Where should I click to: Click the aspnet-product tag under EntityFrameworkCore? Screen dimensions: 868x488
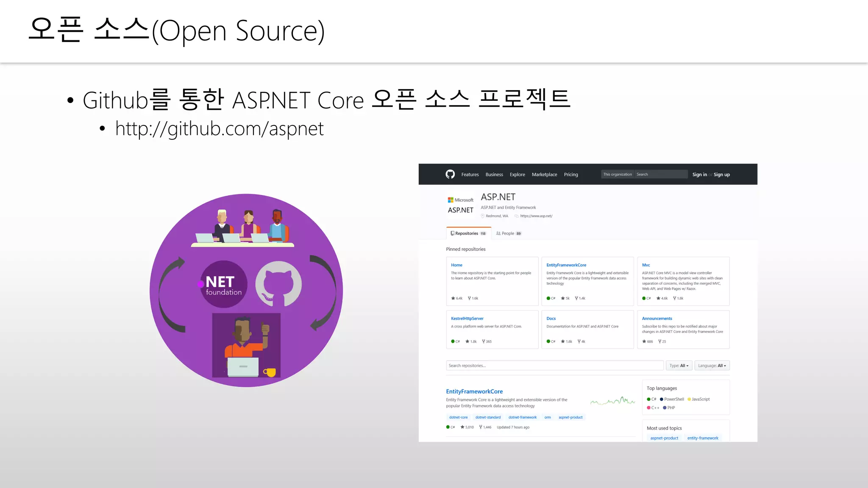click(570, 417)
